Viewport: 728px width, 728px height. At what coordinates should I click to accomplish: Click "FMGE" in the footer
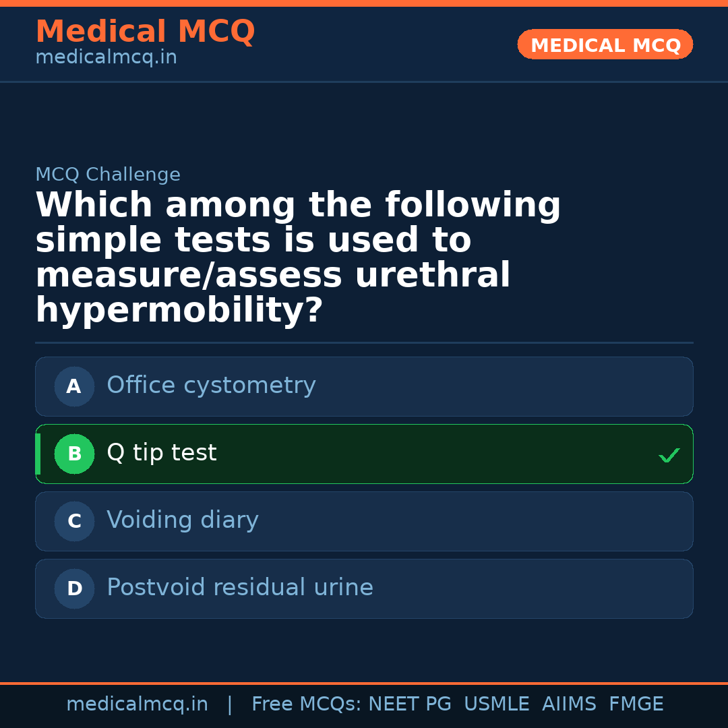tap(636, 704)
